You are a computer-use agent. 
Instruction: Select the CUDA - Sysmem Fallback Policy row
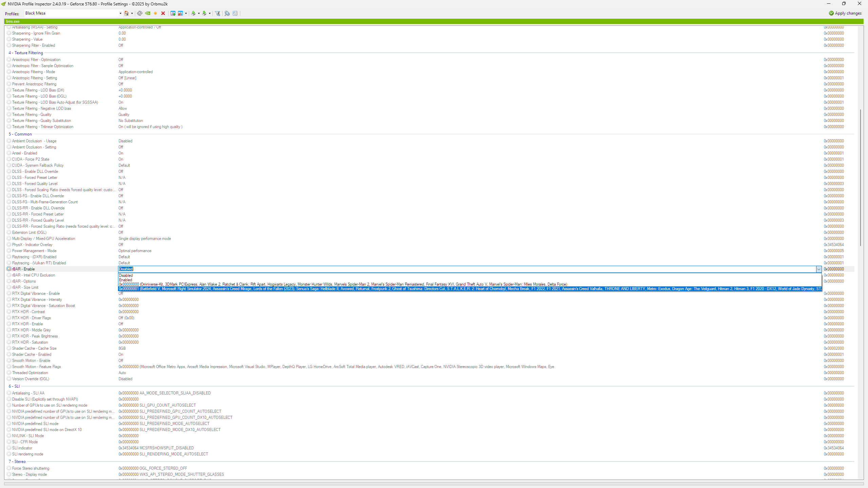pos(430,165)
